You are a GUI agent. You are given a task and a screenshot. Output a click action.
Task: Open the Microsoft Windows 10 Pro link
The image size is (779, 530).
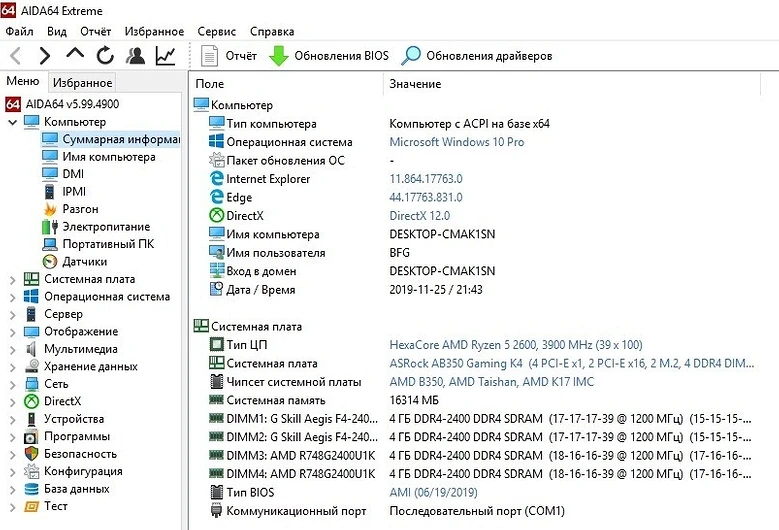[456, 142]
